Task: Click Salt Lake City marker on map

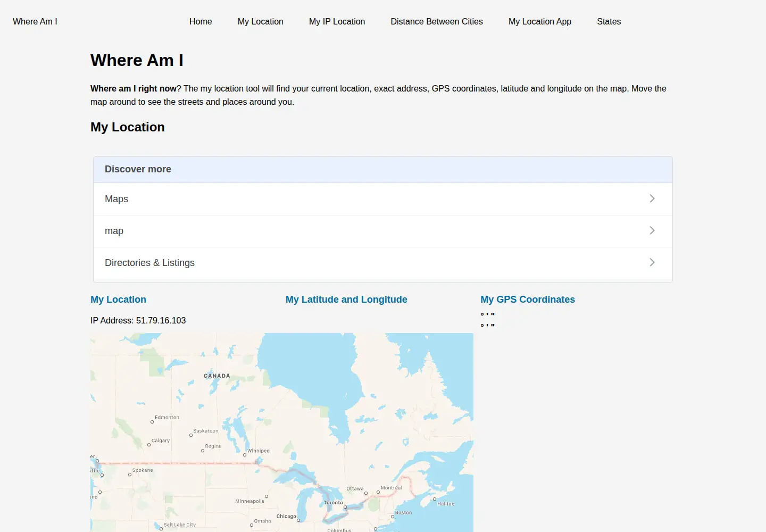Action: pyautogui.click(x=161, y=529)
